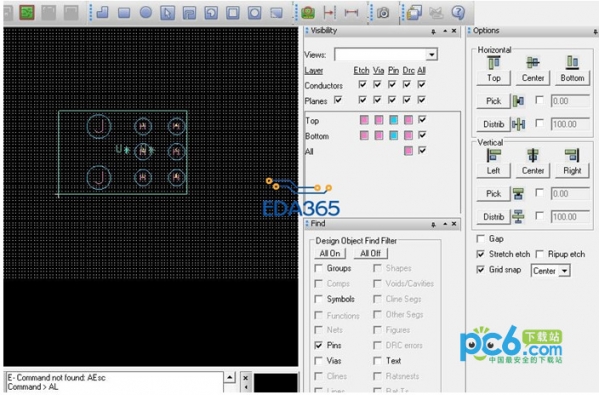Uncheck the Stretch etch option

click(481, 254)
